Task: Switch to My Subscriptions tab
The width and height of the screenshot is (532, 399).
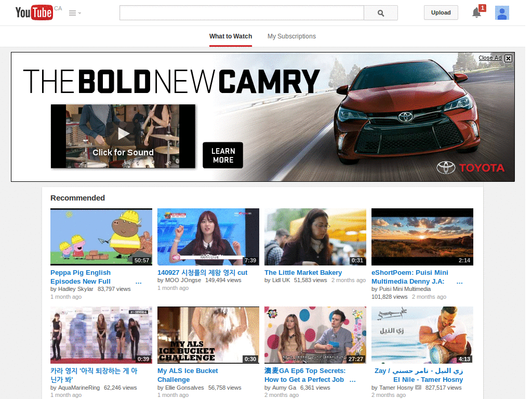Action: (x=291, y=36)
